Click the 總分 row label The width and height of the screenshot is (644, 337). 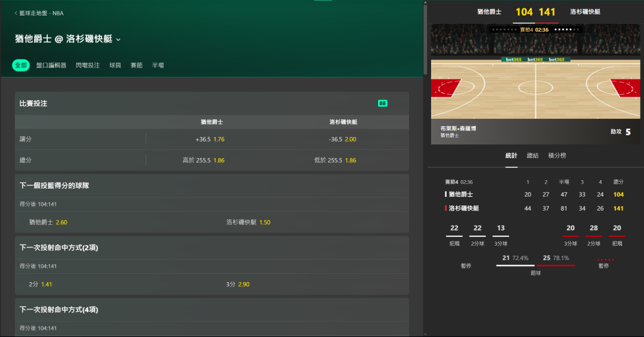pyautogui.click(x=26, y=160)
